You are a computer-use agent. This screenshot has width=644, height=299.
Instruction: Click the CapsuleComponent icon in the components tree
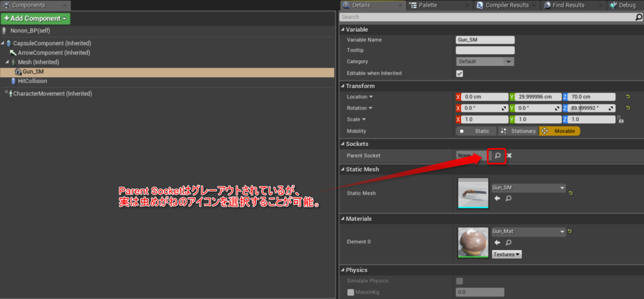9,43
